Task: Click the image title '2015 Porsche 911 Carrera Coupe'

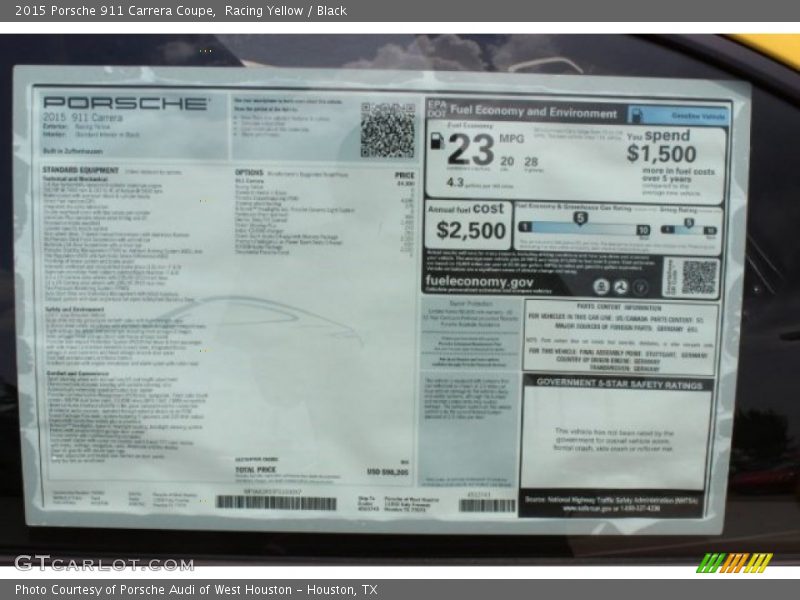Action: 115,11
